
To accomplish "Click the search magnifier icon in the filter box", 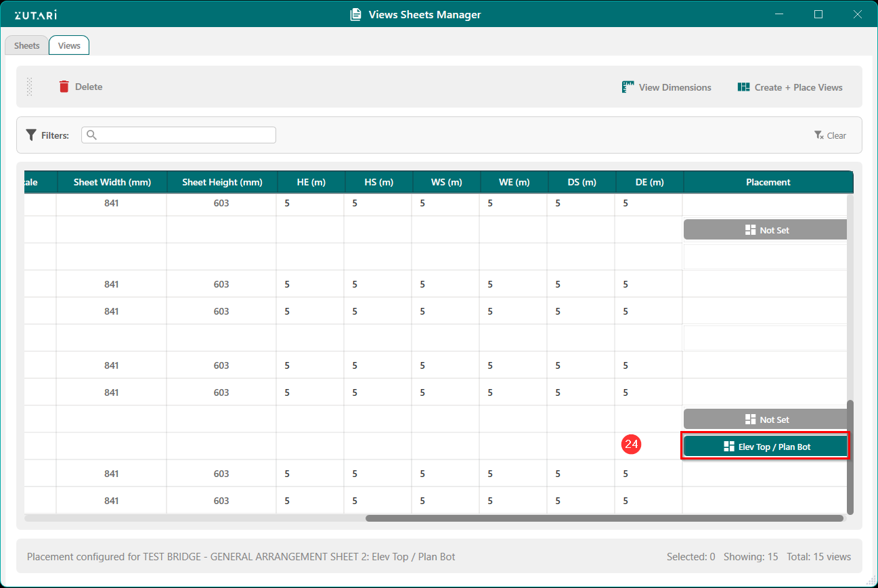I will pyautogui.click(x=92, y=135).
